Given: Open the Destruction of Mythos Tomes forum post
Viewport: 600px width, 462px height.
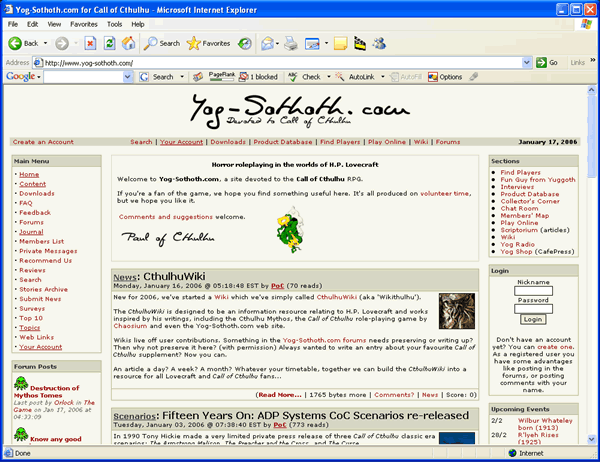Looking at the screenshot, I should pyautogui.click(x=46, y=392).
